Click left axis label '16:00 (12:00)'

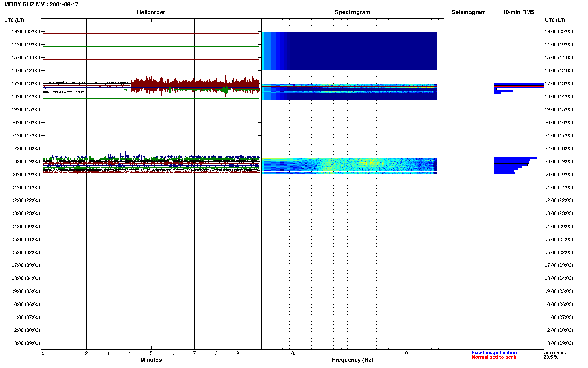[26, 70]
